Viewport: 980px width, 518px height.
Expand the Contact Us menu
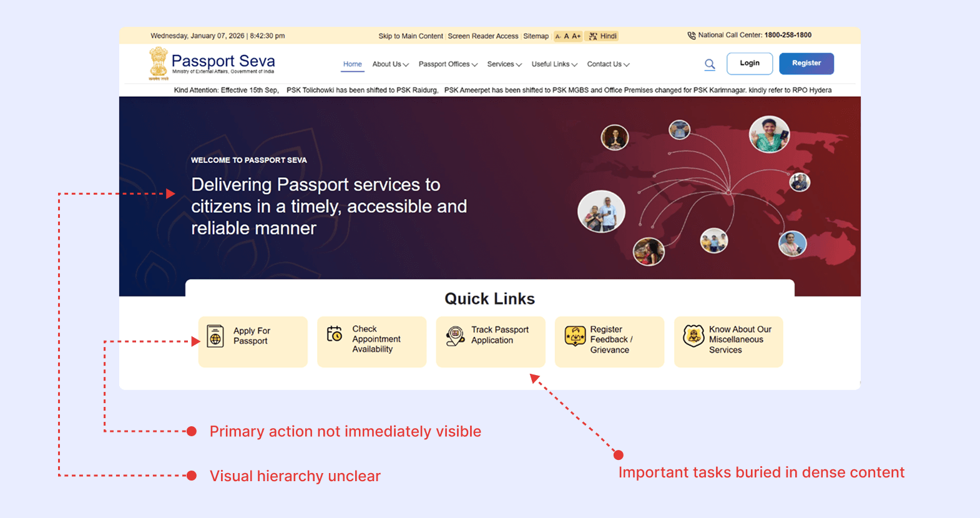click(x=609, y=64)
